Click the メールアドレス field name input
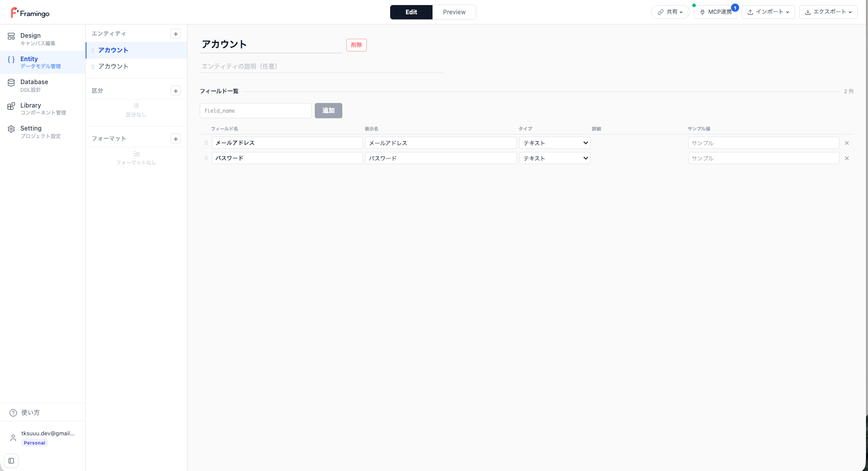Image resolution: width=868 pixels, height=471 pixels. click(287, 143)
